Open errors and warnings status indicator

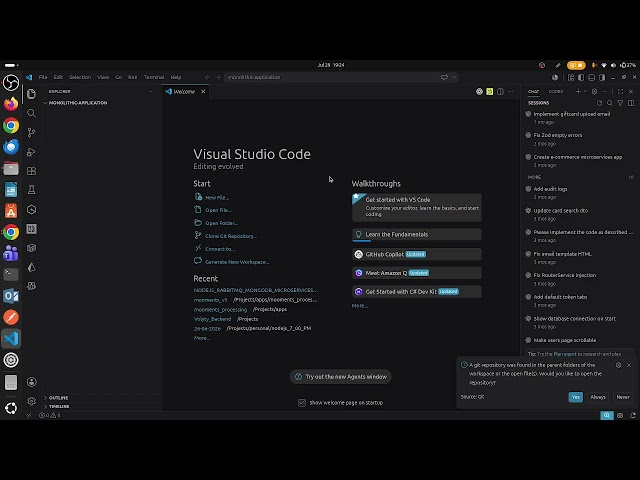pyautogui.click(x=49, y=416)
